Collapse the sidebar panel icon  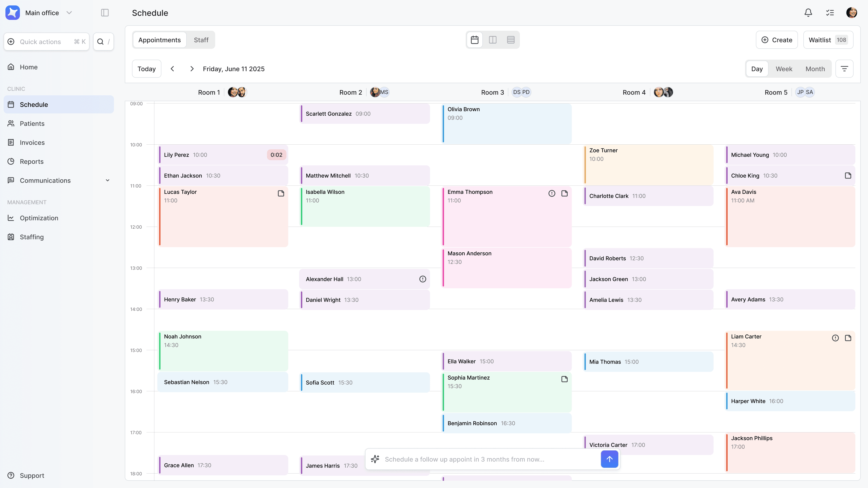click(x=105, y=13)
